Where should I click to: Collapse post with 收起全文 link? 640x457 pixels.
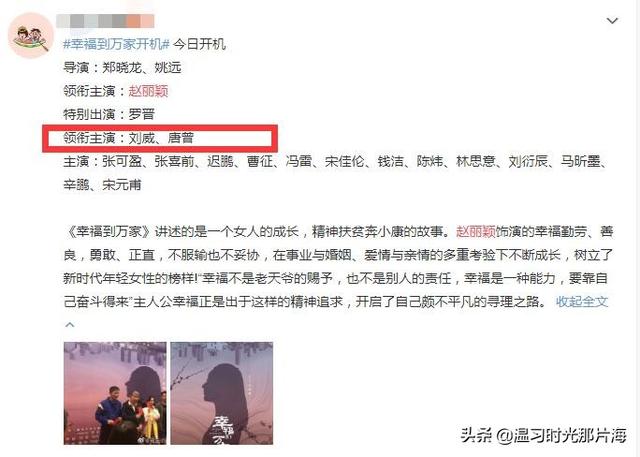[582, 302]
